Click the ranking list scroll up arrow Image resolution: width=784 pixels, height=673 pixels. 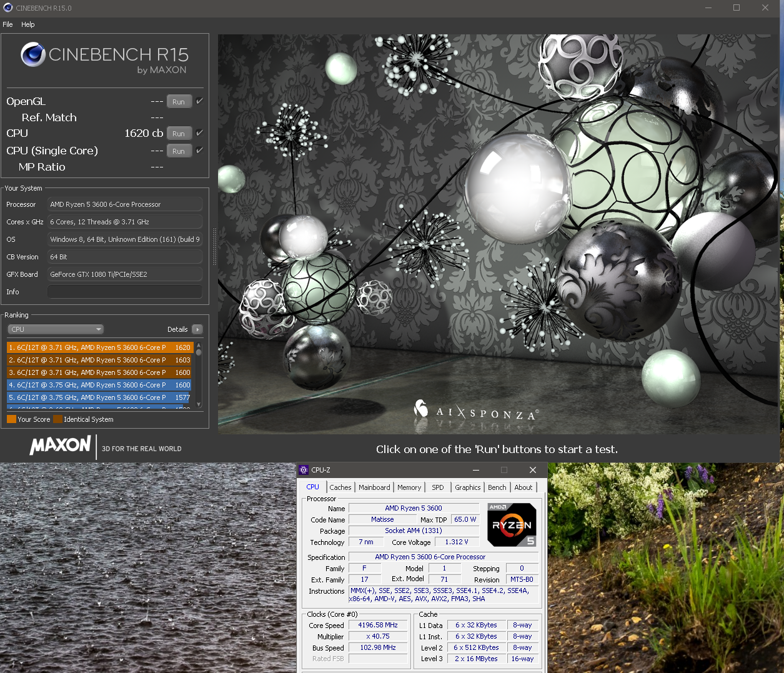[199, 345]
